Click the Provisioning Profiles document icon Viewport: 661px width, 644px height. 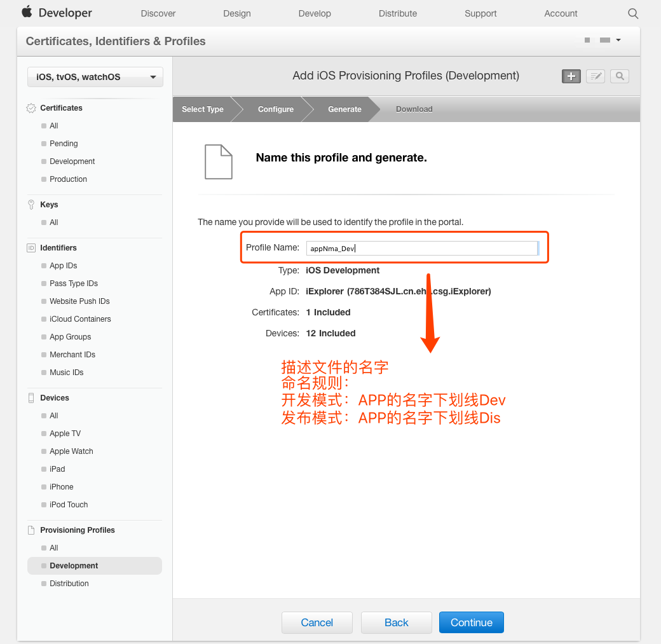pos(31,530)
